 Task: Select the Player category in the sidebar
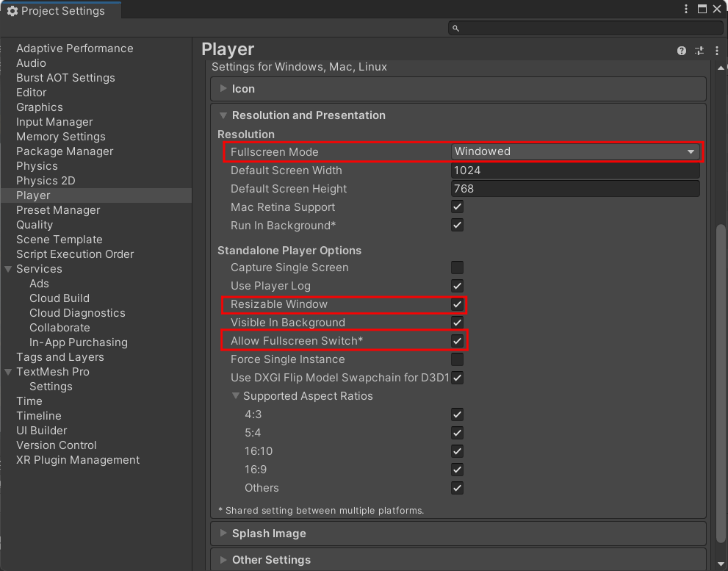click(x=95, y=195)
